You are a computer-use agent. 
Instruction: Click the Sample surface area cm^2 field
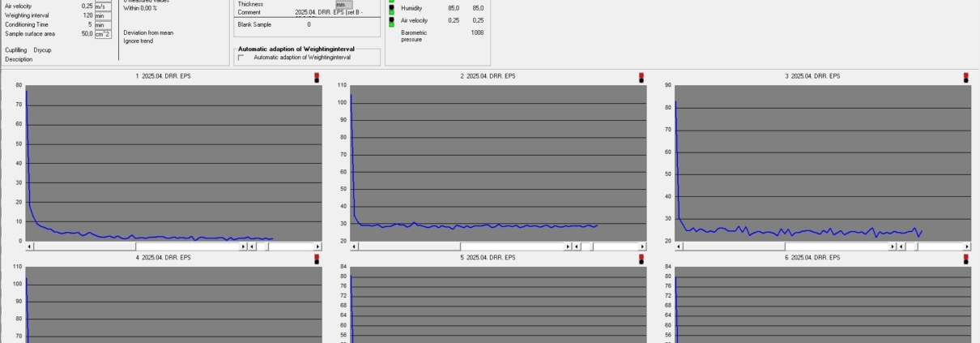[x=103, y=33]
